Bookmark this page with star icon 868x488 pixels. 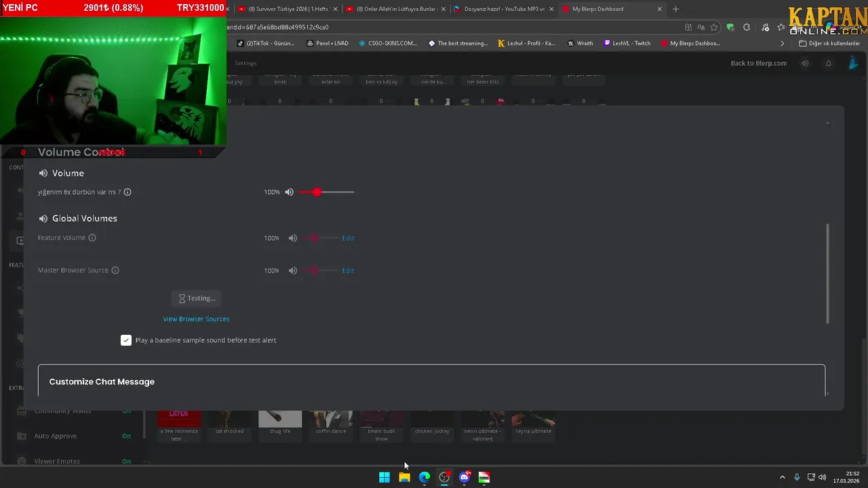[714, 27]
